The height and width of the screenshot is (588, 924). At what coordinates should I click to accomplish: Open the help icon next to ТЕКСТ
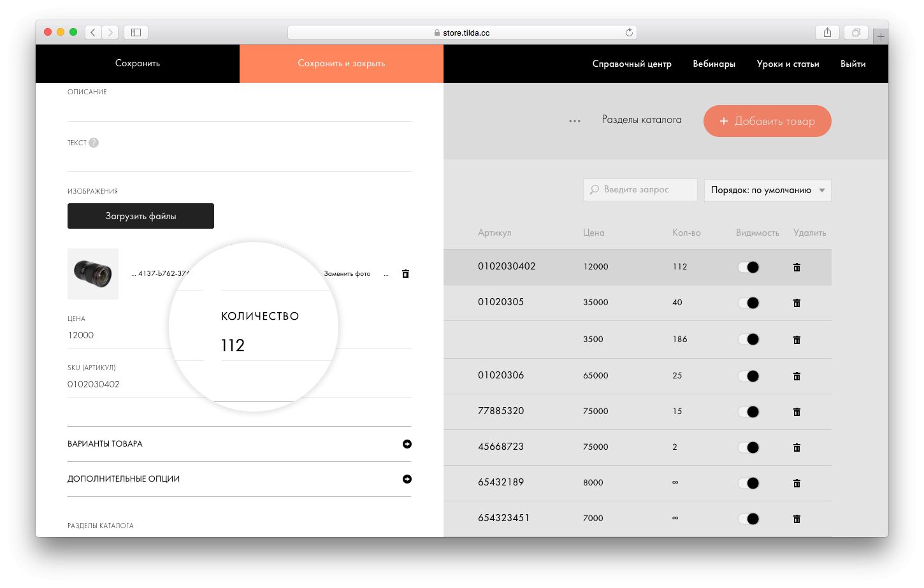94,143
